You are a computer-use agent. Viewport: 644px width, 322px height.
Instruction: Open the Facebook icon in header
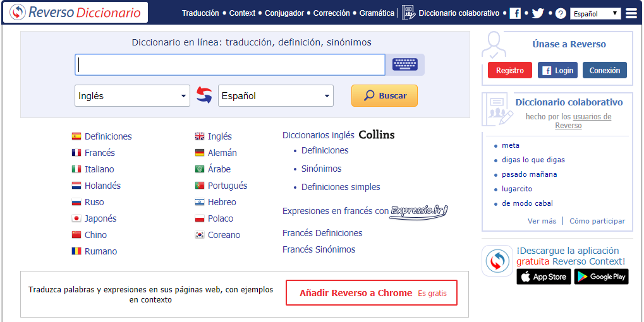tap(515, 13)
